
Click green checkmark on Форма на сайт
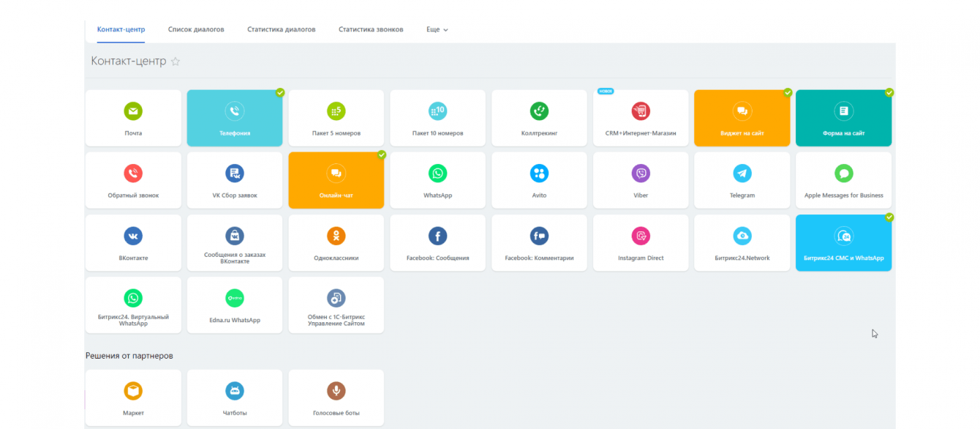tap(889, 93)
